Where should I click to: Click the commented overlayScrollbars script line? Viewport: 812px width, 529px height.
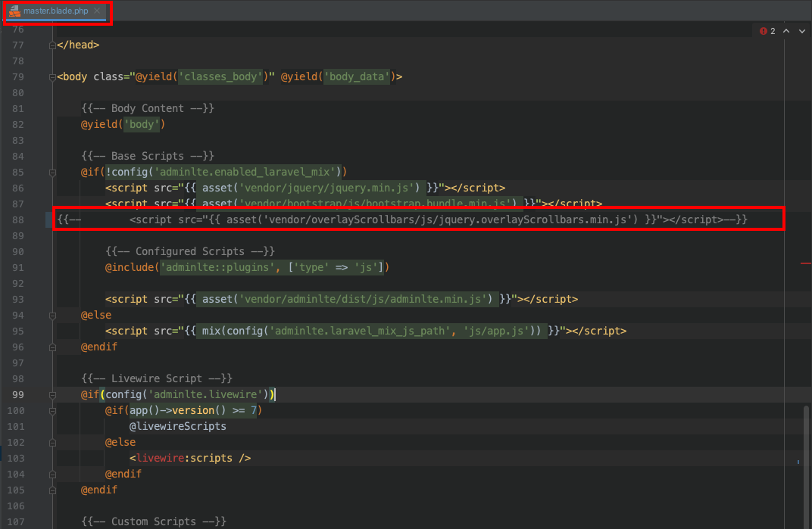(x=402, y=219)
